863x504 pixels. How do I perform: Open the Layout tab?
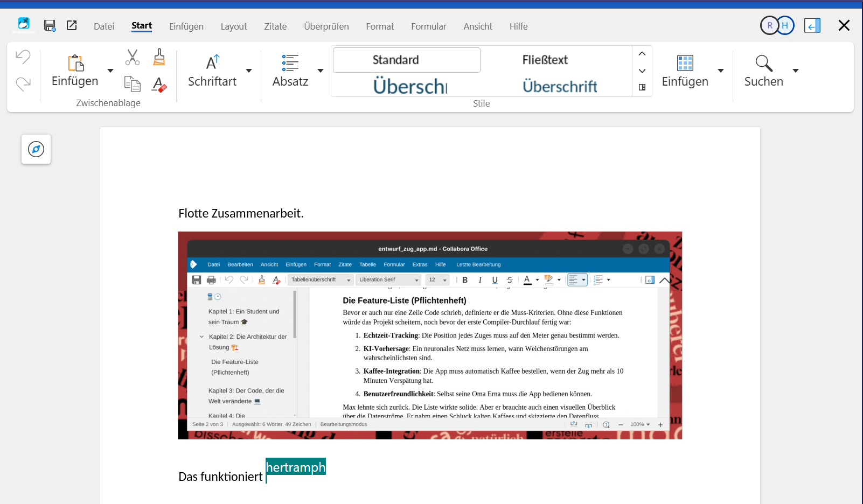point(233,26)
